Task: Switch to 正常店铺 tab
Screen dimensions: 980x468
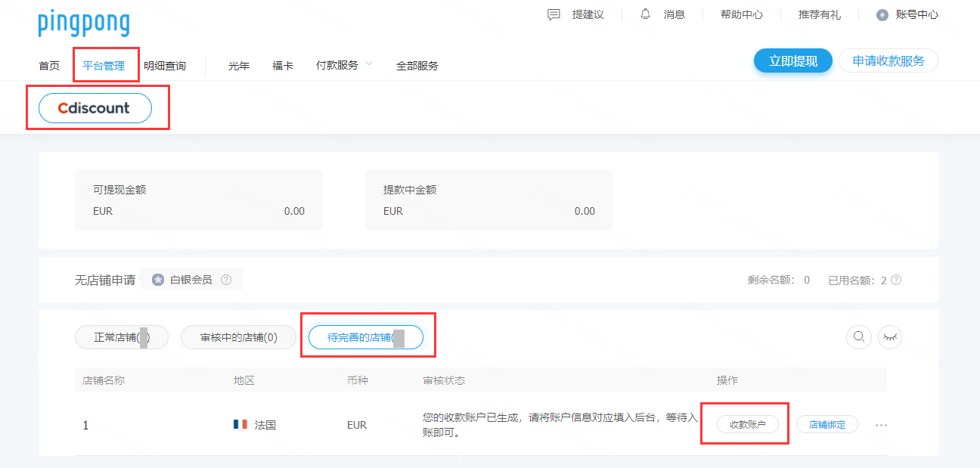Action: (x=122, y=337)
